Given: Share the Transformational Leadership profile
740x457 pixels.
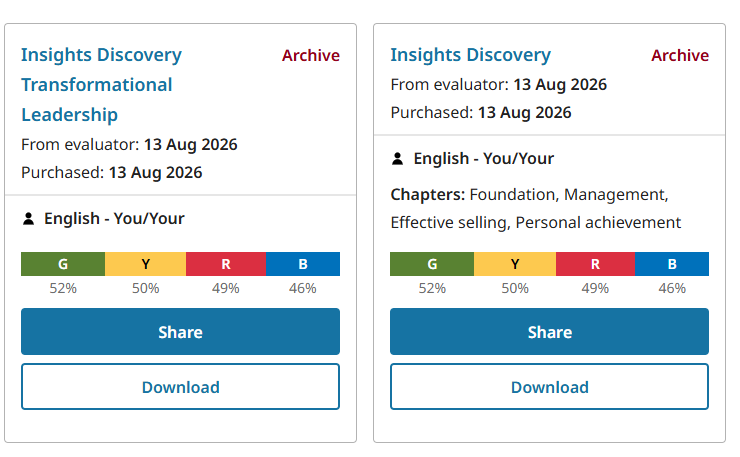Looking at the screenshot, I should click(x=180, y=331).
